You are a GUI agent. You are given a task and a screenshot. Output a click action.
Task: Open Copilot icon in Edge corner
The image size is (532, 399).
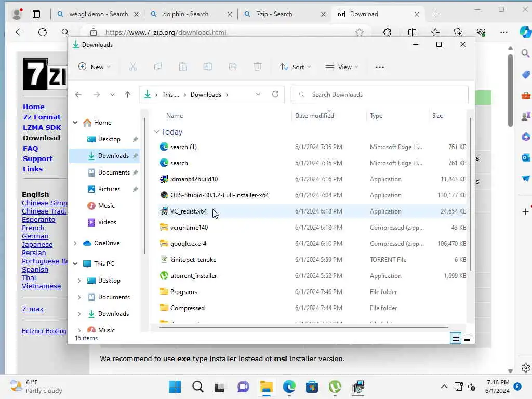525,32
